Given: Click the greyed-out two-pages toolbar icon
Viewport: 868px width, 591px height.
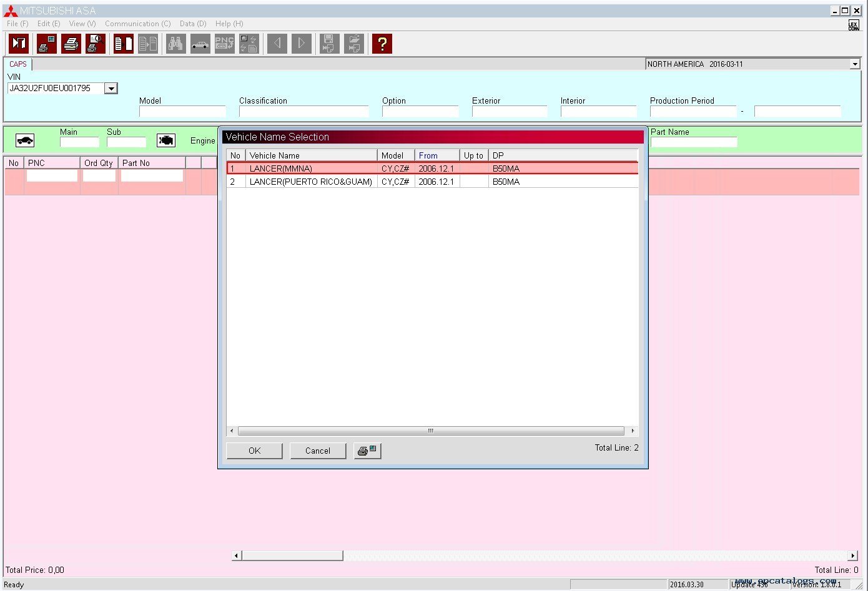Looking at the screenshot, I should [148, 44].
